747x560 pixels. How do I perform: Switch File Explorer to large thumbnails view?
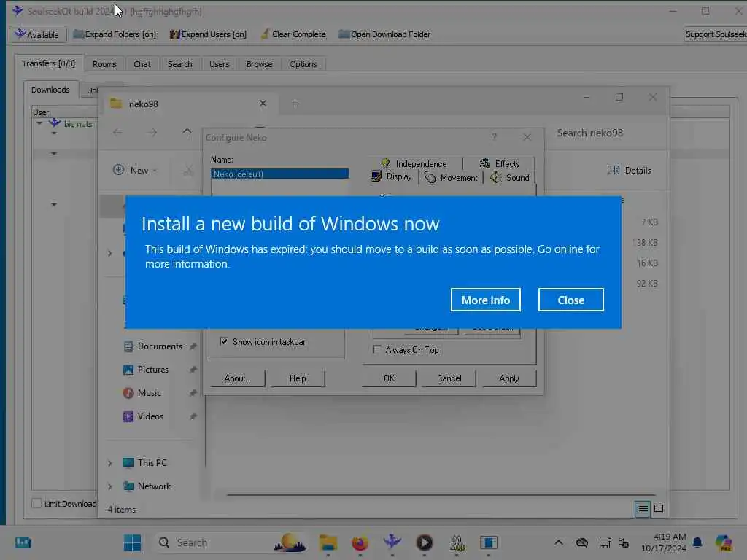[659, 510]
